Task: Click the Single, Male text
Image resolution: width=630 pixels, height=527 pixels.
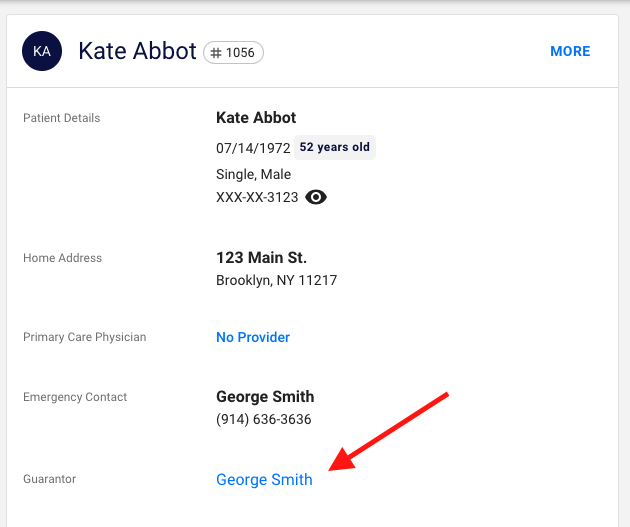Action: [x=254, y=174]
